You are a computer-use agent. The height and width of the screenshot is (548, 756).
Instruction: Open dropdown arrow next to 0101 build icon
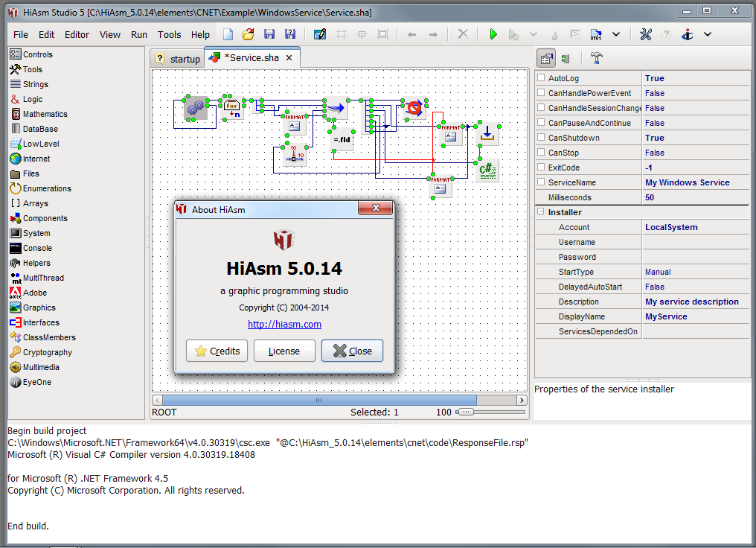click(616, 34)
